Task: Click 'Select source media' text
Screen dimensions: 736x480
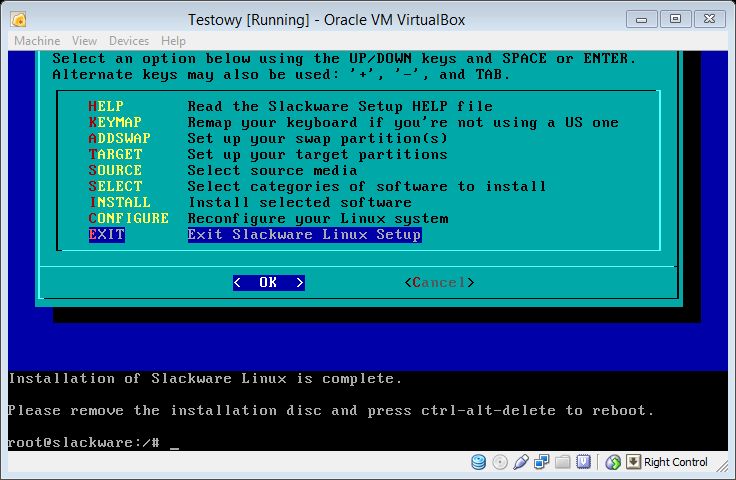Action: tap(272, 170)
